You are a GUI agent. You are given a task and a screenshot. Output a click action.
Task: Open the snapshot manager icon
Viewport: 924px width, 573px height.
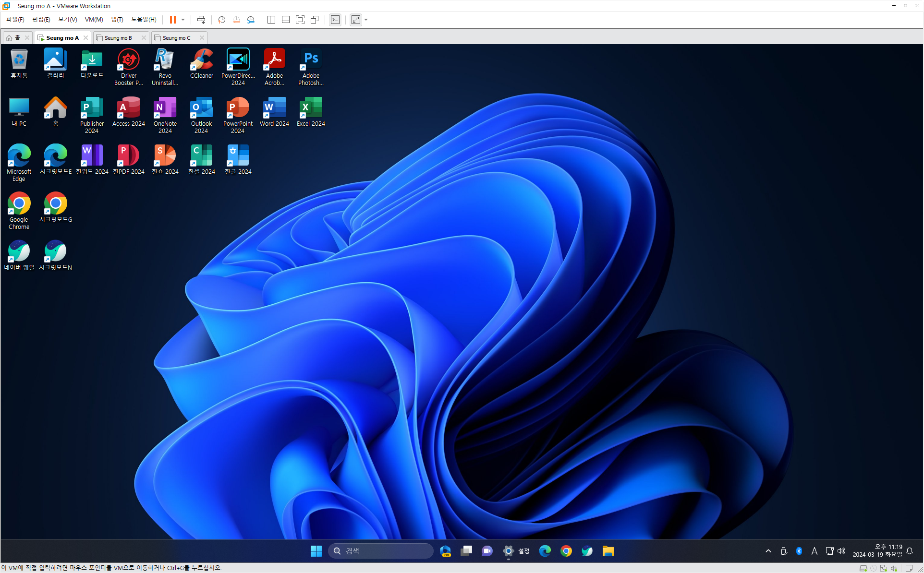pyautogui.click(x=251, y=20)
